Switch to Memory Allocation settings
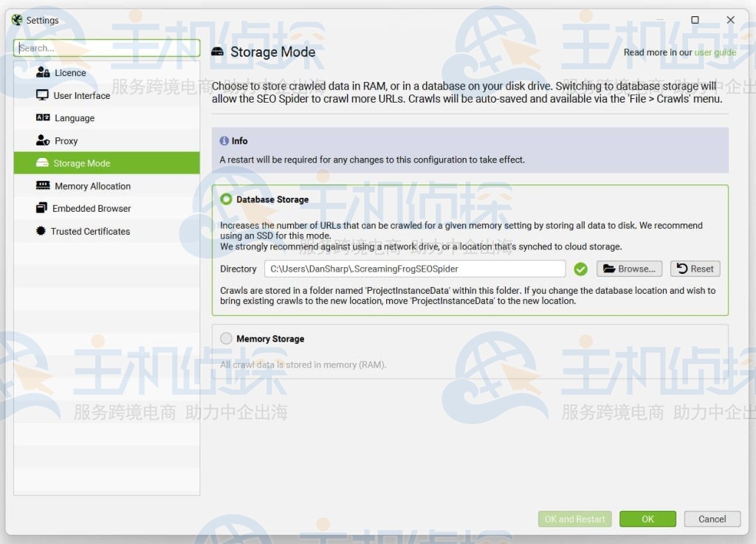The height and width of the screenshot is (544, 756). coord(106,186)
